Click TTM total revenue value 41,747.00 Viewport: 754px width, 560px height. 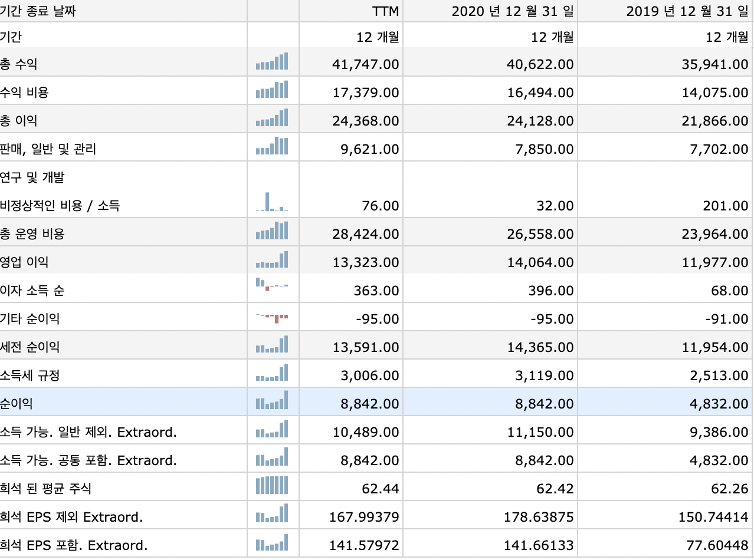point(366,64)
